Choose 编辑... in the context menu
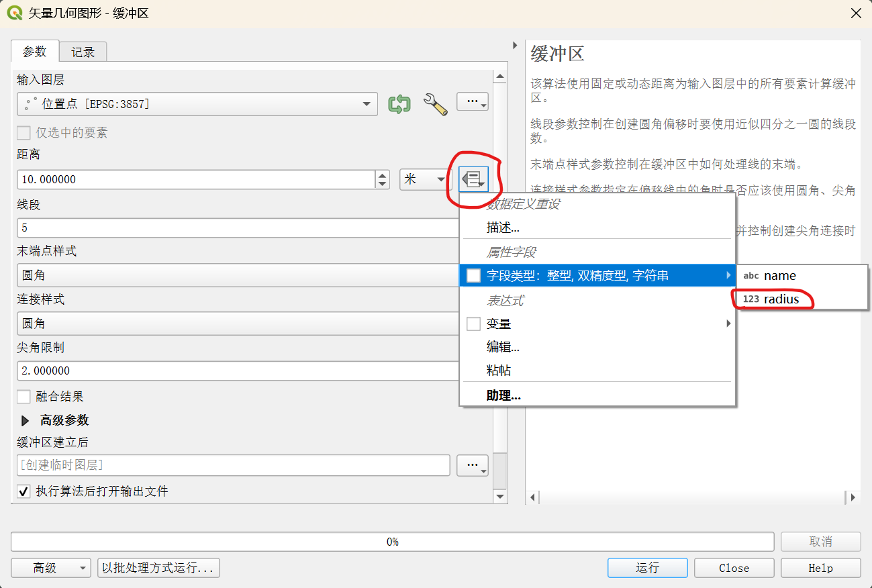Screen dimensions: 872x588 503,347
